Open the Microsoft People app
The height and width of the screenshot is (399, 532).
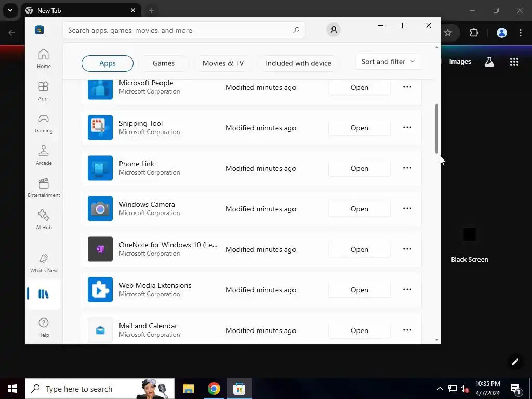(x=360, y=87)
